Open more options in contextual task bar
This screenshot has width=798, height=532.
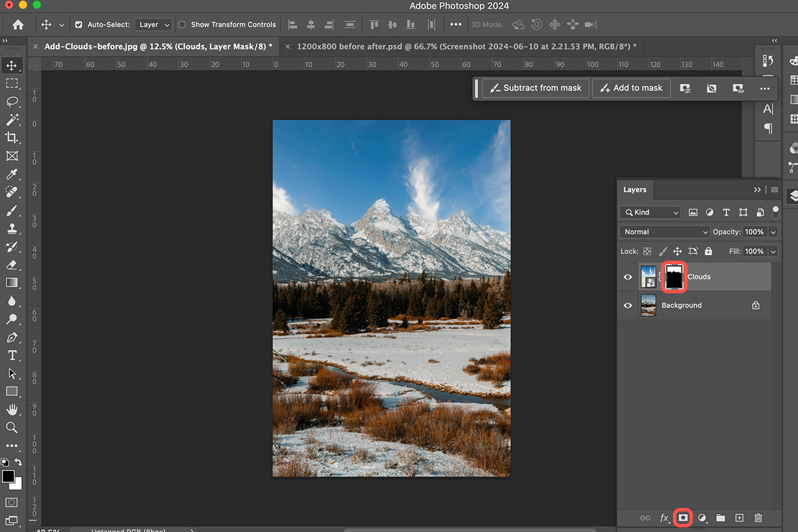(764, 88)
